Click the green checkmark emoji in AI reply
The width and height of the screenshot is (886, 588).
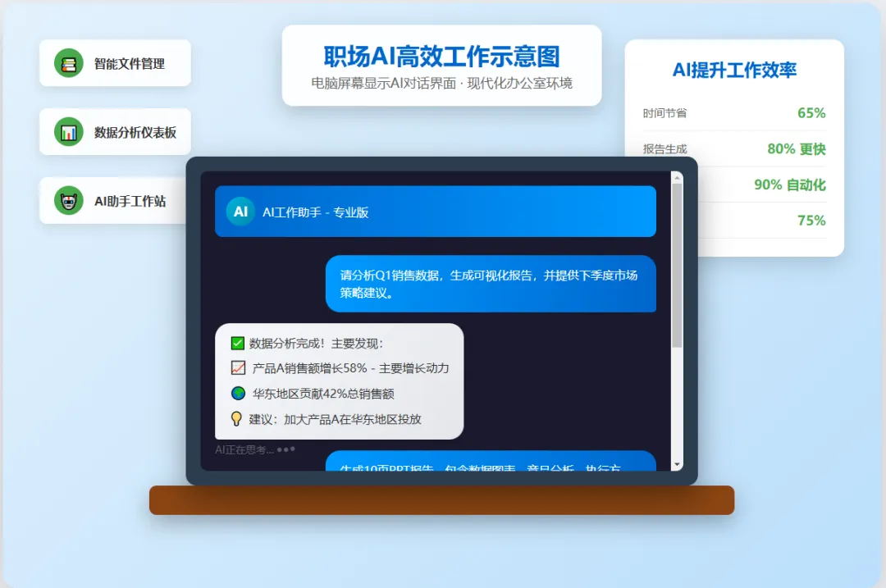pyautogui.click(x=237, y=344)
